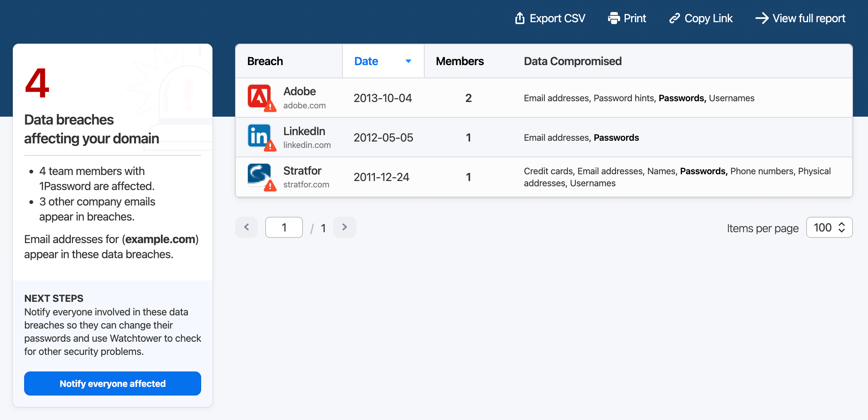Screen dimensions: 868x420
Task: Click the total pages number after slash
Action: 323,228
